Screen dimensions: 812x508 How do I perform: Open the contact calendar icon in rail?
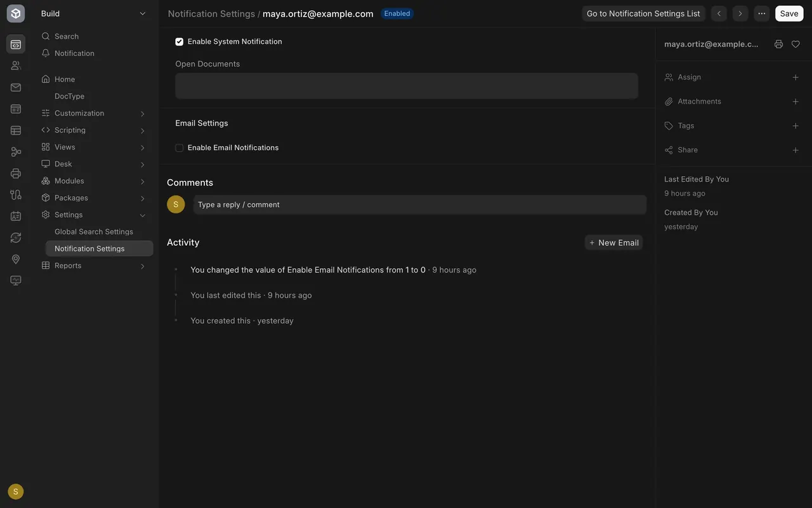click(x=16, y=216)
